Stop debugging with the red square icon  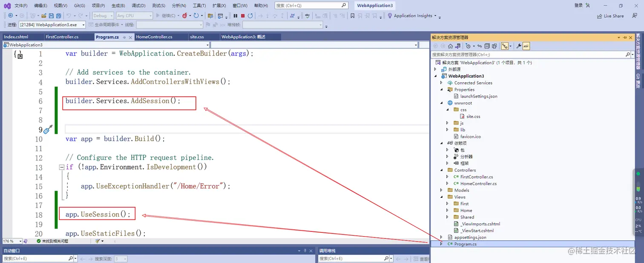(243, 16)
